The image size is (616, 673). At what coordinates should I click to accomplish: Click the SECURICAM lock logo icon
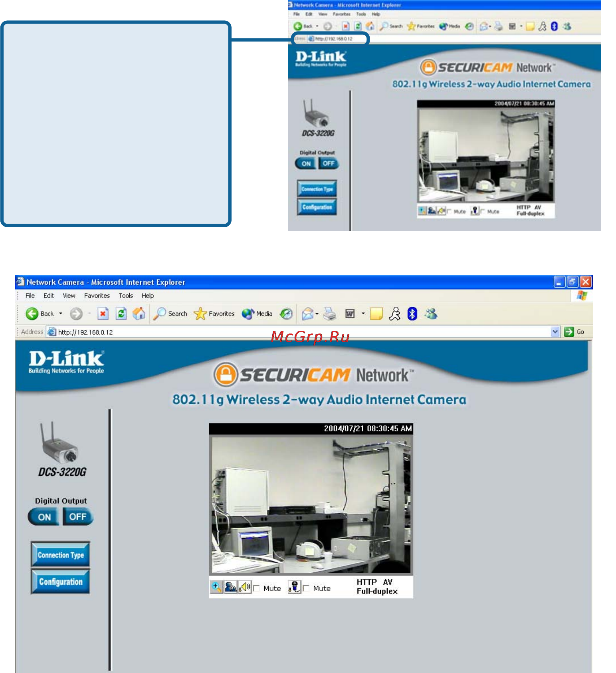click(x=226, y=375)
